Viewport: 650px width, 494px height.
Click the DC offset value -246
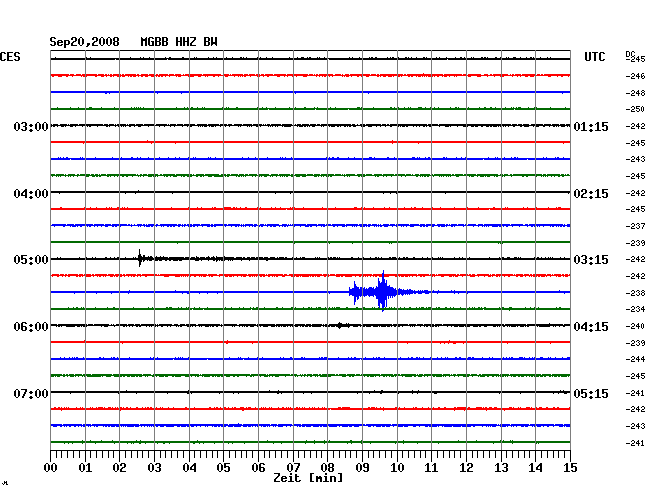tap(635, 76)
